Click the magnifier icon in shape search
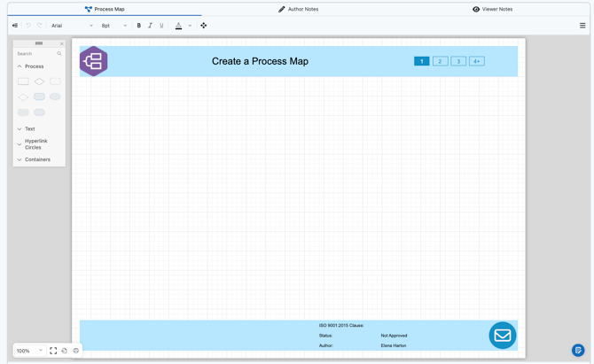 [59, 54]
